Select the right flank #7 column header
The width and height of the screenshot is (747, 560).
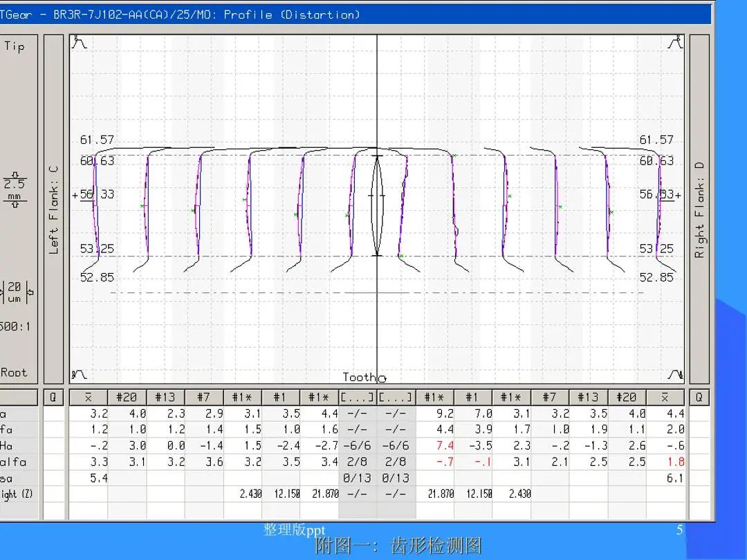(x=549, y=398)
